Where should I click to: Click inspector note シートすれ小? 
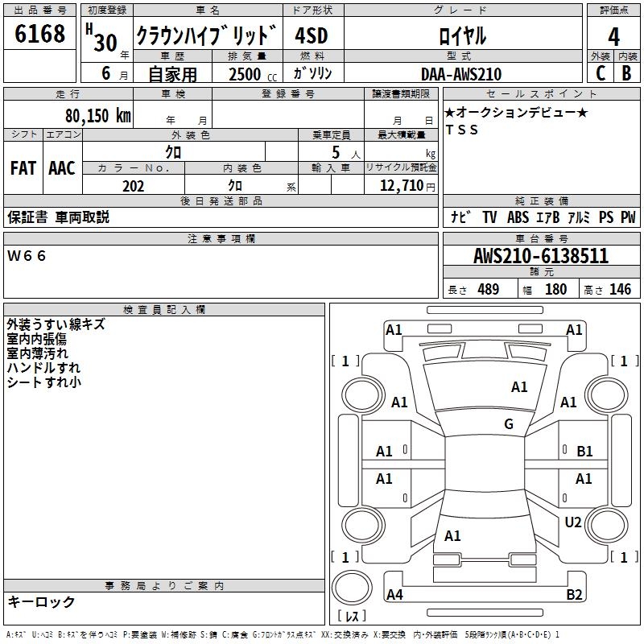(43, 382)
